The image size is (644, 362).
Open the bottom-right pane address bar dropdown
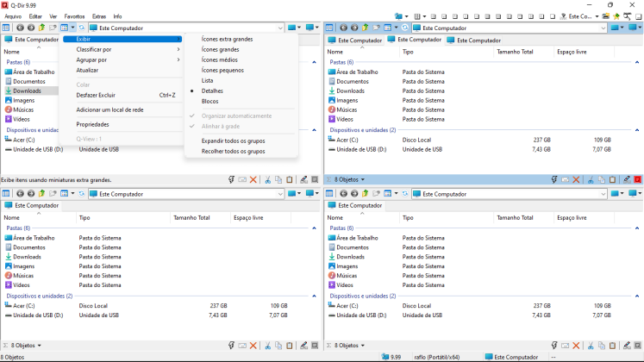pyautogui.click(x=603, y=194)
